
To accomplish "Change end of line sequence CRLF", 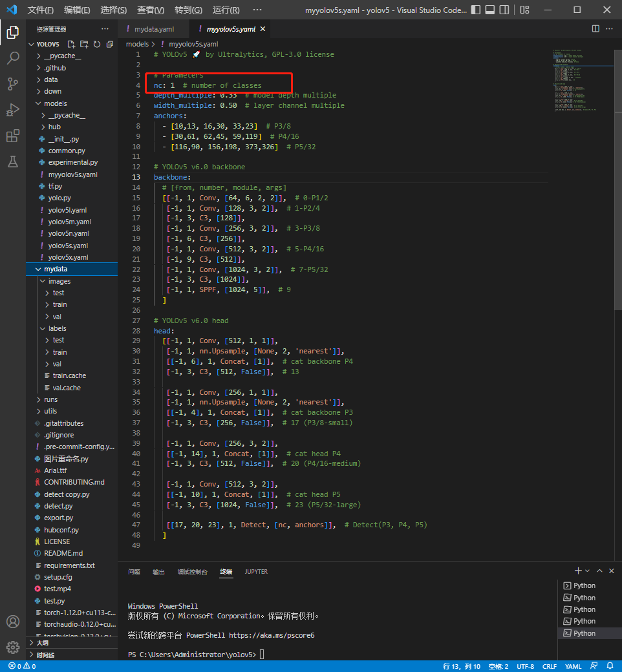I will (550, 666).
